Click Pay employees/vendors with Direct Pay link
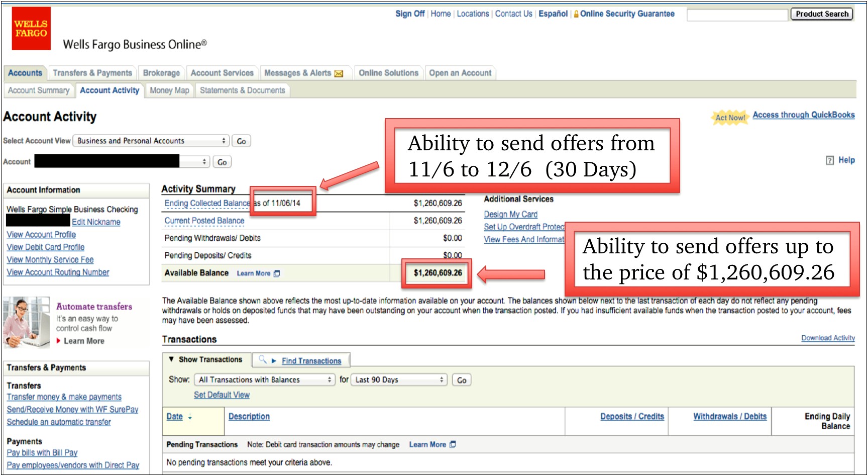This screenshot has width=868, height=476. click(x=73, y=465)
